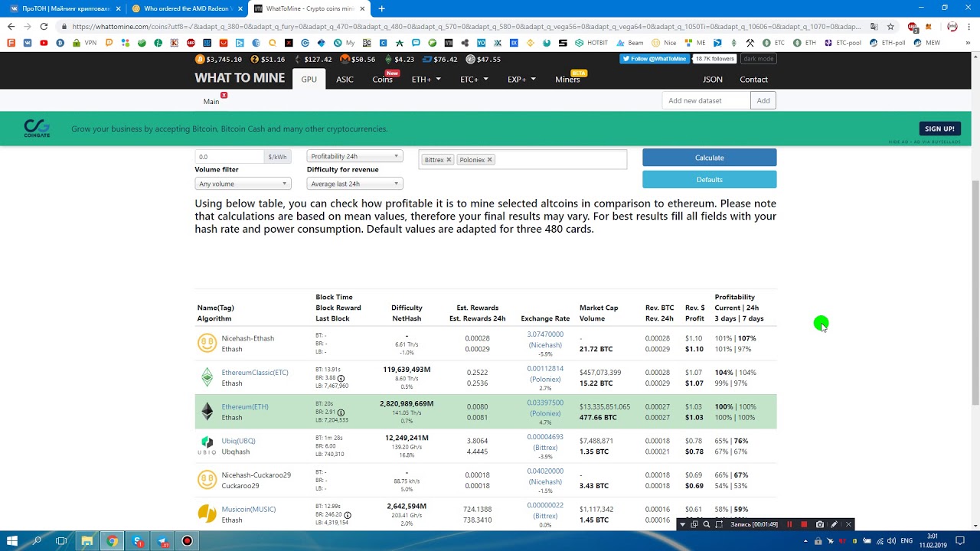Click the recorder magnifier zoom icon

706,524
